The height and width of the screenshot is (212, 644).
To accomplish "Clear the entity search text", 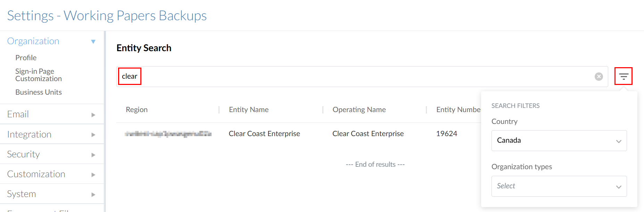I will coord(598,77).
